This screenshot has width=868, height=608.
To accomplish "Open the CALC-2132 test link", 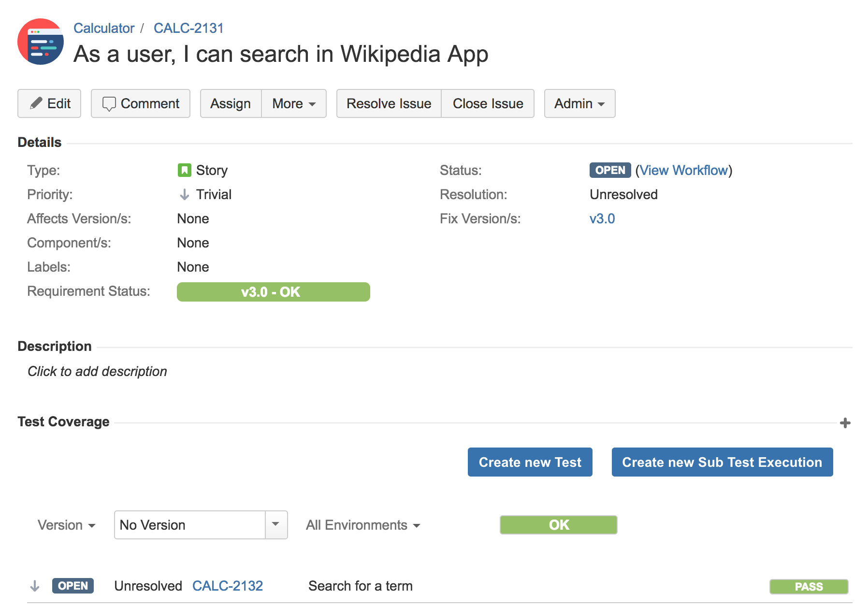I will pyautogui.click(x=228, y=586).
